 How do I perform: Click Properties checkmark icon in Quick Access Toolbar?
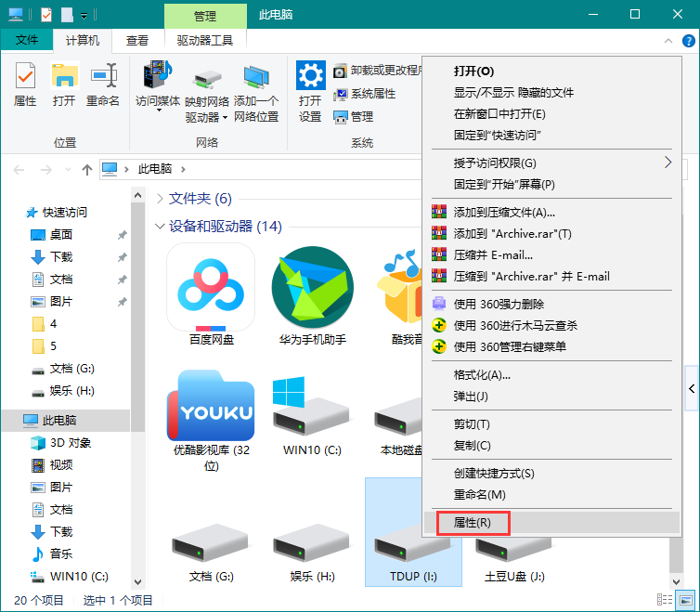coord(46,15)
